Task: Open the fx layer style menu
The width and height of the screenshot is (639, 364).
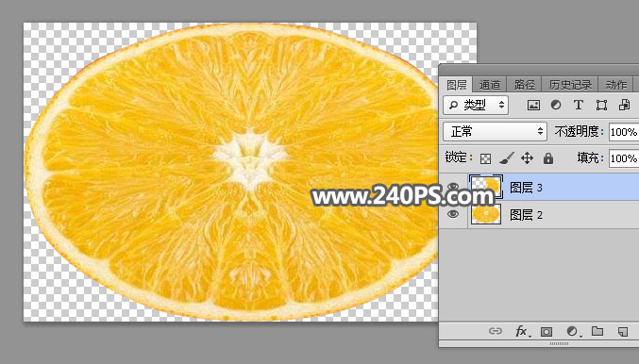Action: click(522, 331)
